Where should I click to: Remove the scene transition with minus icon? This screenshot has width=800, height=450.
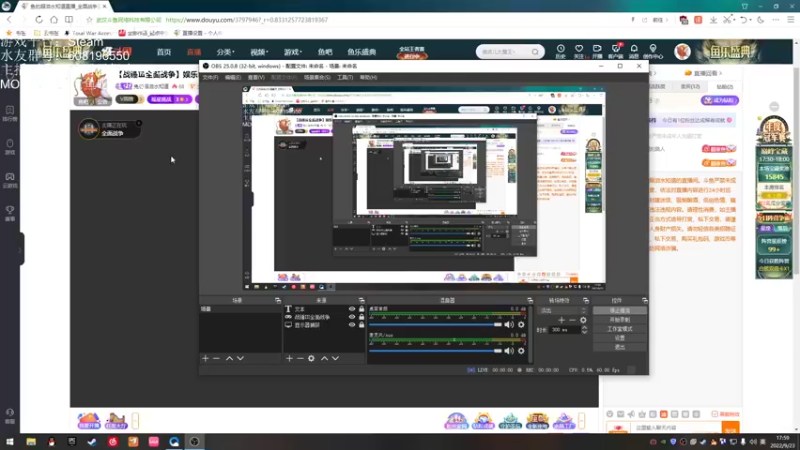pos(572,320)
